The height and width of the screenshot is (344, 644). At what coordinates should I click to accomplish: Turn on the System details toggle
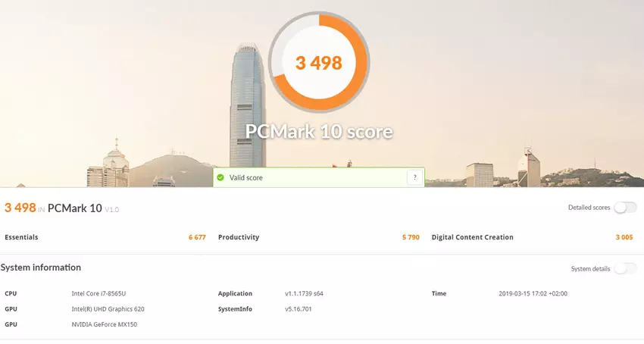(x=625, y=268)
